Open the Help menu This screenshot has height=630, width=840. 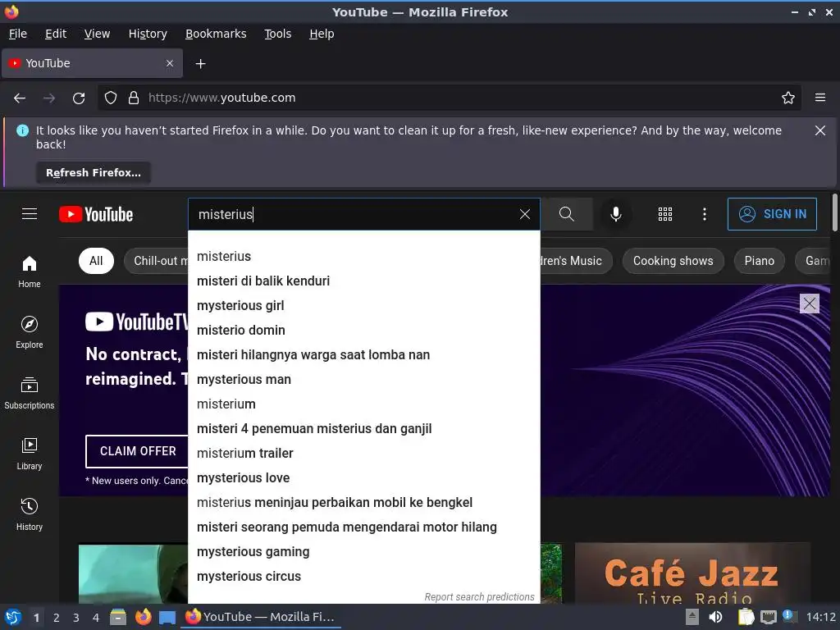coord(322,34)
